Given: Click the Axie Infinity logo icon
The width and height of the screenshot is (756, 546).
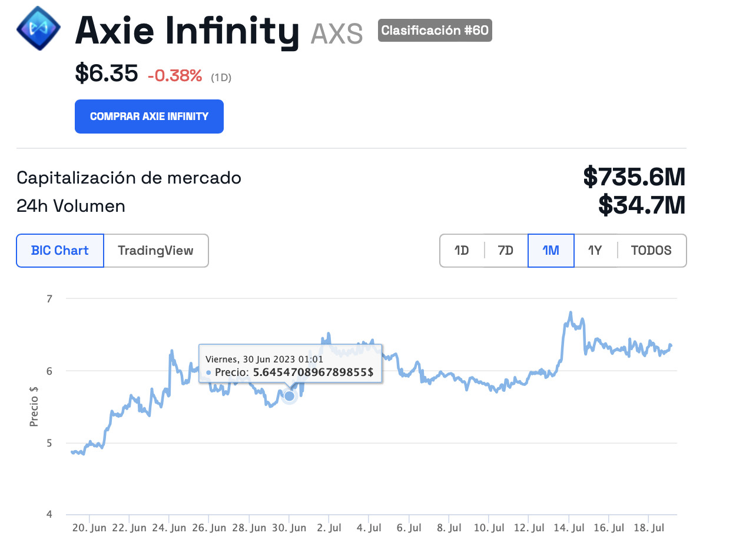Looking at the screenshot, I should click(38, 28).
